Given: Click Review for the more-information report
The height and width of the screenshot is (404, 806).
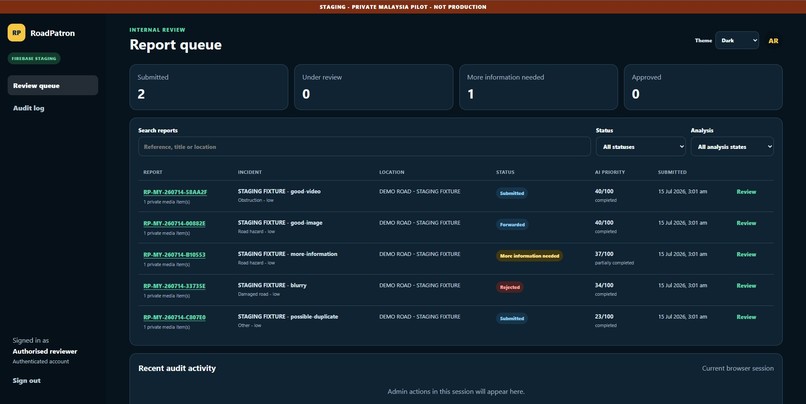Looking at the screenshot, I should point(746,254).
